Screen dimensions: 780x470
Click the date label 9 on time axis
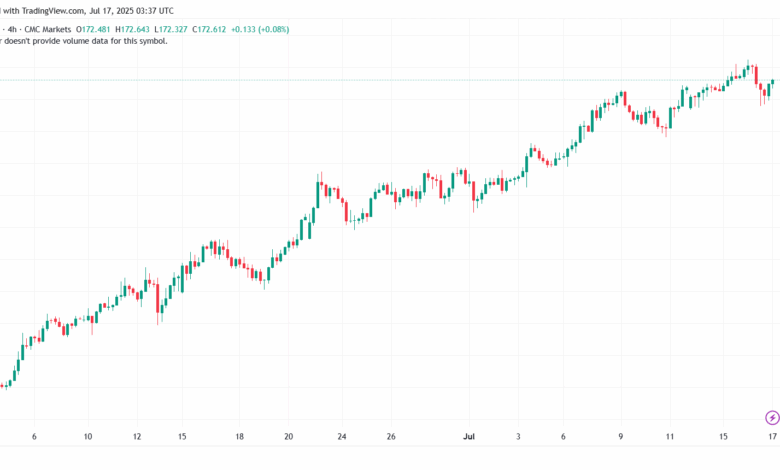tap(620, 437)
